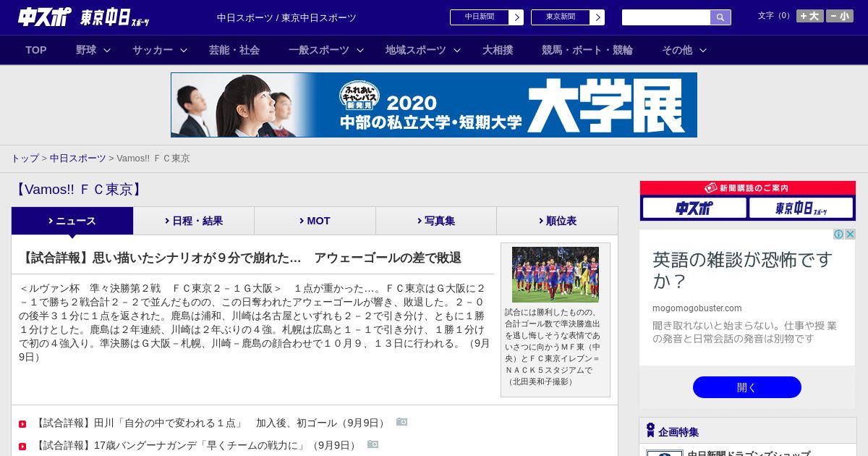868x456 pixels.
Task: Switch to the 写真集 tab
Action: point(436,221)
